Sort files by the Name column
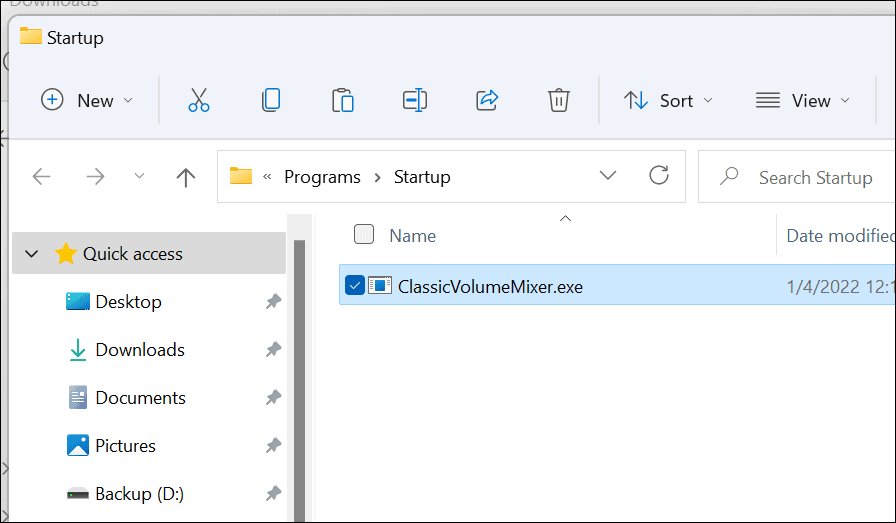Image resolution: width=896 pixels, height=523 pixels. tap(413, 236)
